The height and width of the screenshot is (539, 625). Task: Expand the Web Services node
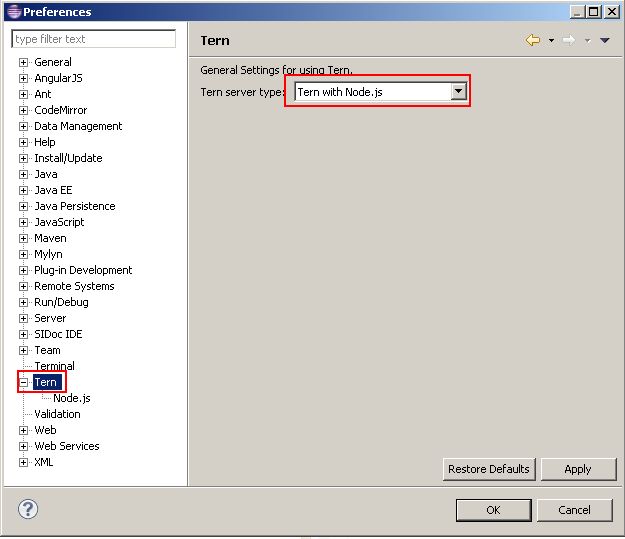(24, 446)
